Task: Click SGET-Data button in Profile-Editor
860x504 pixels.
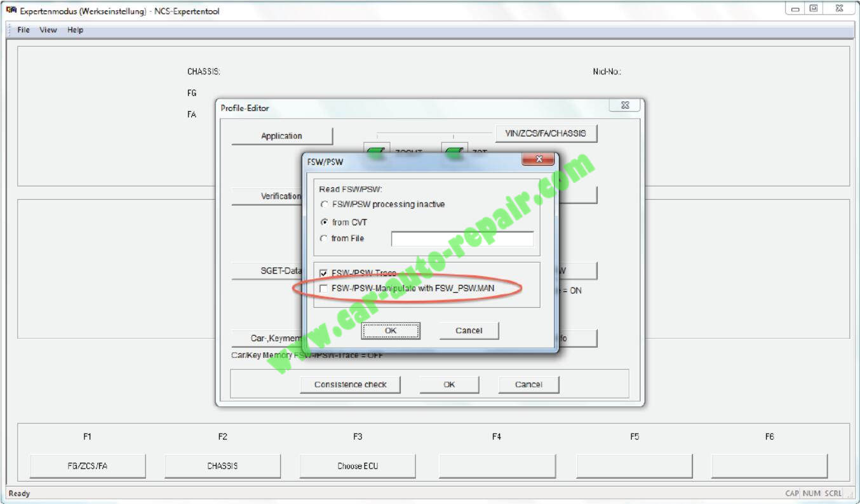Action: (x=267, y=270)
